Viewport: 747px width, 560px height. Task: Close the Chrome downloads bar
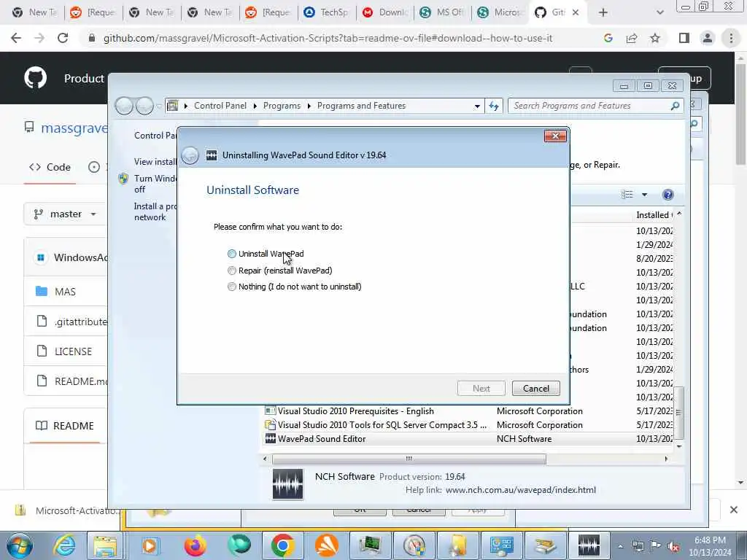(x=734, y=510)
